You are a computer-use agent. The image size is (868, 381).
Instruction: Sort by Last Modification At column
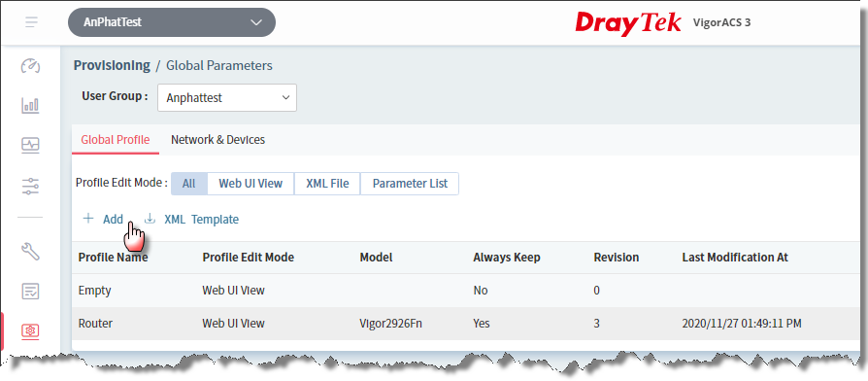click(735, 258)
